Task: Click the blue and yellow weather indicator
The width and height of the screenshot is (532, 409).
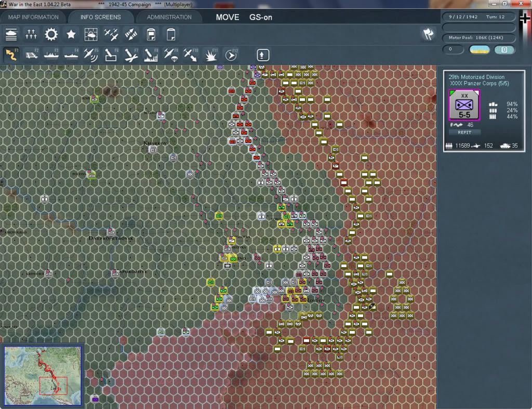Action: (x=480, y=49)
